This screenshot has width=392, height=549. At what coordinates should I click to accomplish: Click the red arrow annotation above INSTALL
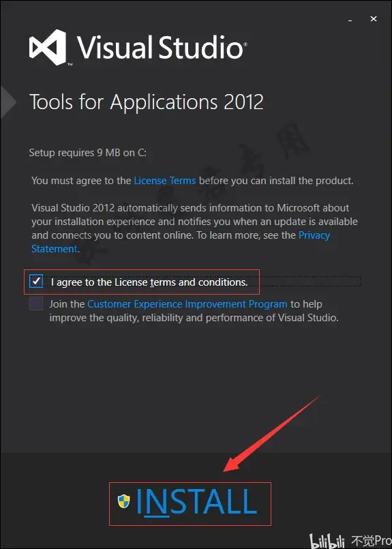coord(271,434)
